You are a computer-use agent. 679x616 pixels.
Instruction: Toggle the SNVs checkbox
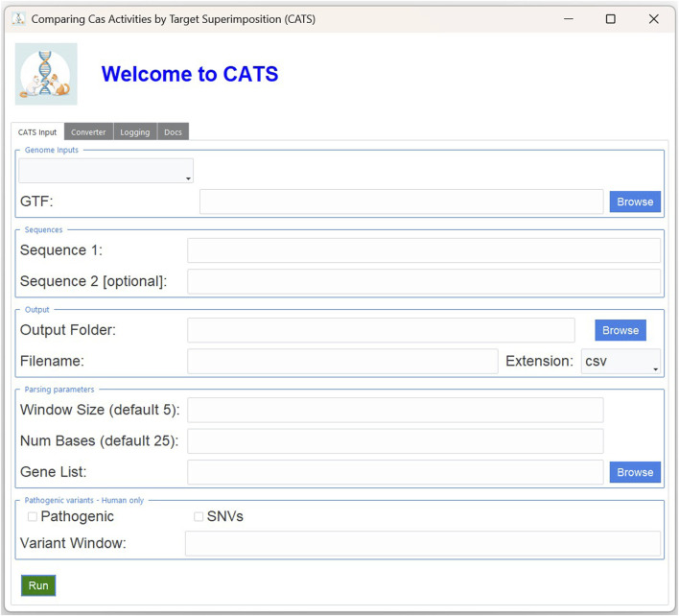199,517
